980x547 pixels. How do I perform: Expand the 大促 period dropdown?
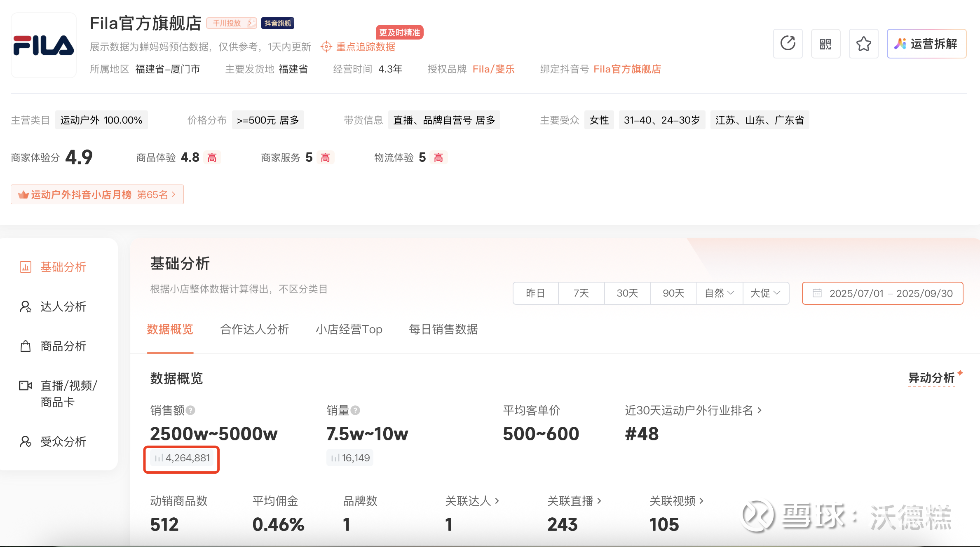click(x=765, y=293)
